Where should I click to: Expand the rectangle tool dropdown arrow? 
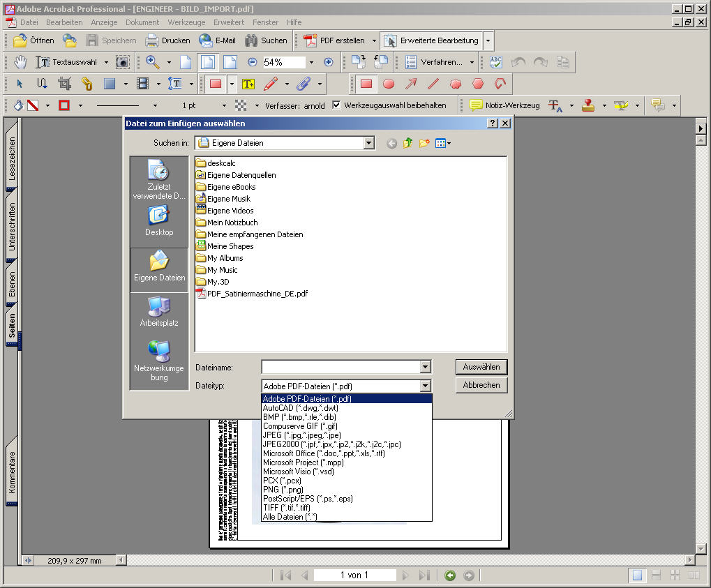coord(232,84)
